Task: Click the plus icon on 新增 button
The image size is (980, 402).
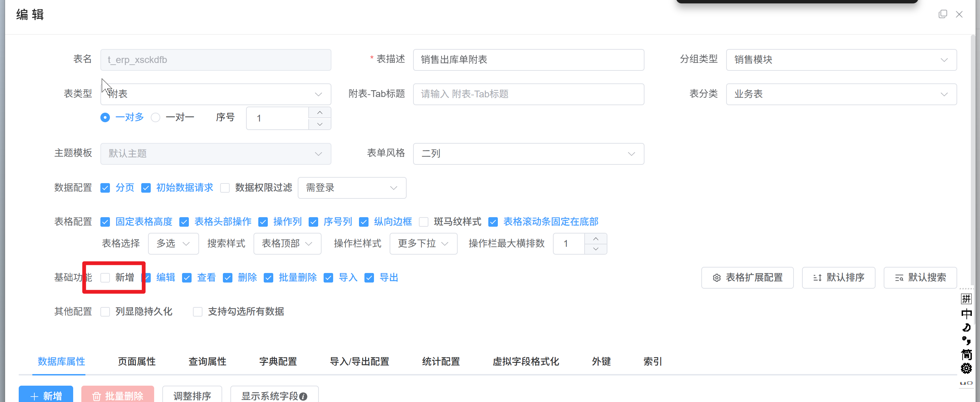Action: pyautogui.click(x=34, y=396)
